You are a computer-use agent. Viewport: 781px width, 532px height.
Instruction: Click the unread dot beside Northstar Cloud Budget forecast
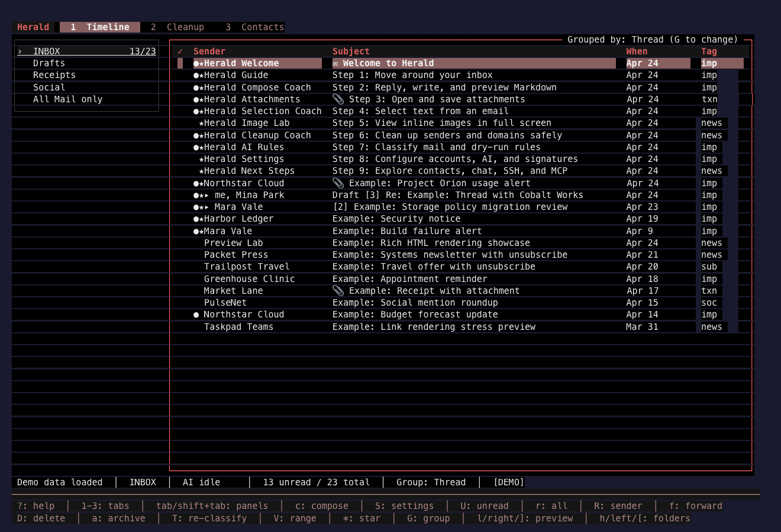click(x=196, y=314)
